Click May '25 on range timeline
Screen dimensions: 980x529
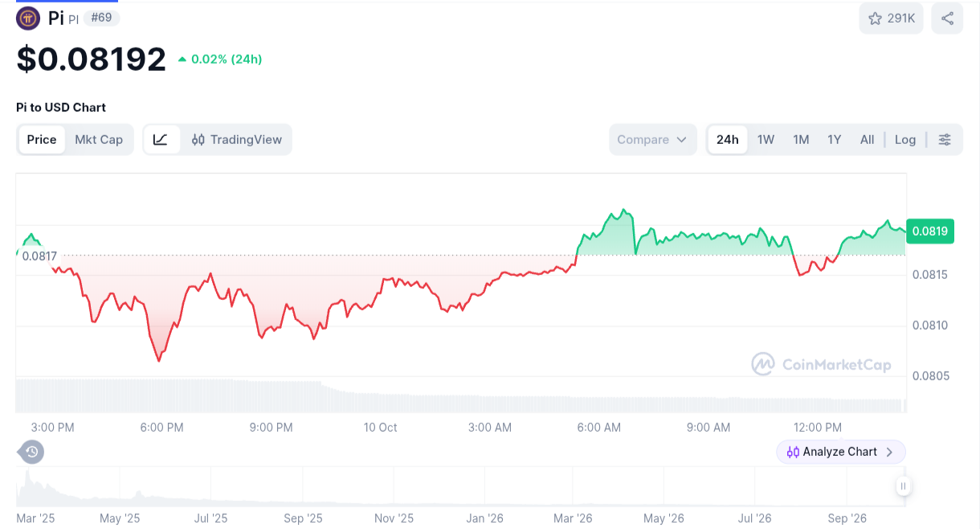[x=120, y=518]
